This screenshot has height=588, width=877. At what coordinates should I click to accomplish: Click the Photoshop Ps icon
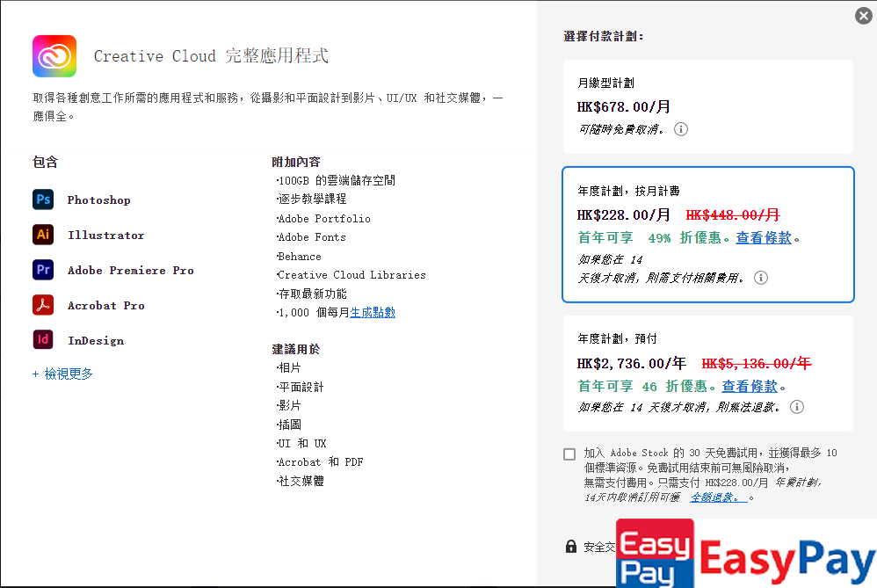pos(43,200)
